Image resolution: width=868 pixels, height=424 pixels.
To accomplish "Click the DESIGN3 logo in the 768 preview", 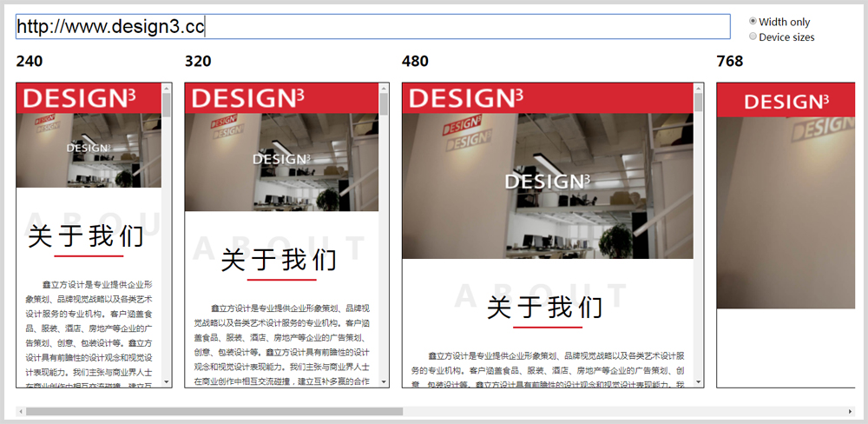I will click(x=786, y=102).
